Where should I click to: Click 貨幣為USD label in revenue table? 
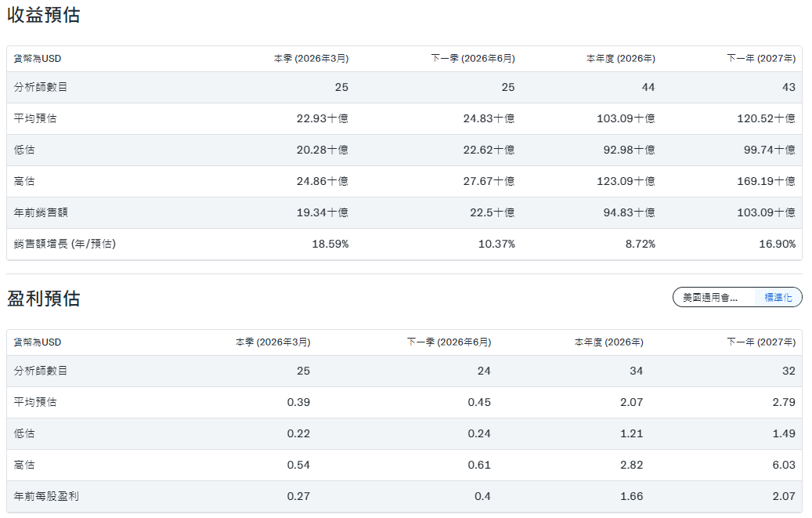tap(38, 59)
